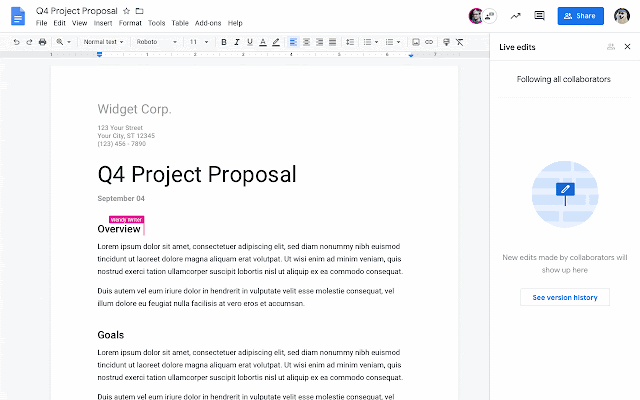Image resolution: width=640 pixels, height=400 pixels.
Task: Expand the font size 11 dropdown
Action: [199, 42]
